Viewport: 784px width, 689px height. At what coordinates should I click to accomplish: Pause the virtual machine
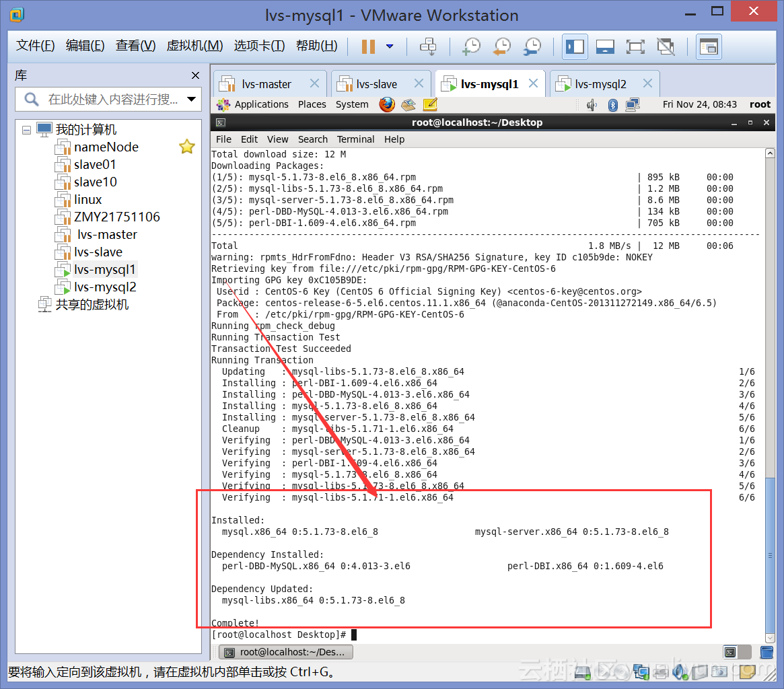[x=369, y=46]
